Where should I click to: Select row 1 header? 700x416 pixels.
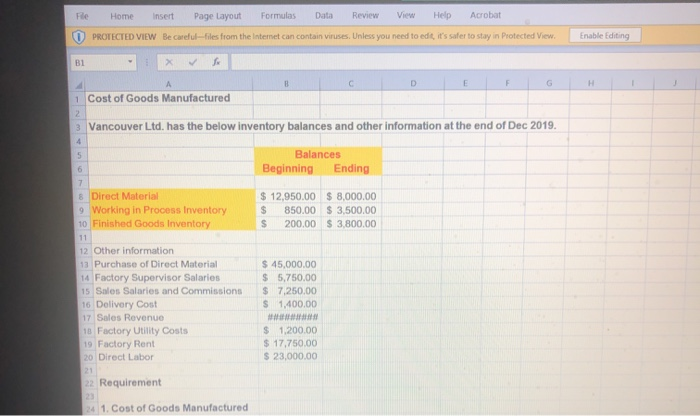coord(78,99)
